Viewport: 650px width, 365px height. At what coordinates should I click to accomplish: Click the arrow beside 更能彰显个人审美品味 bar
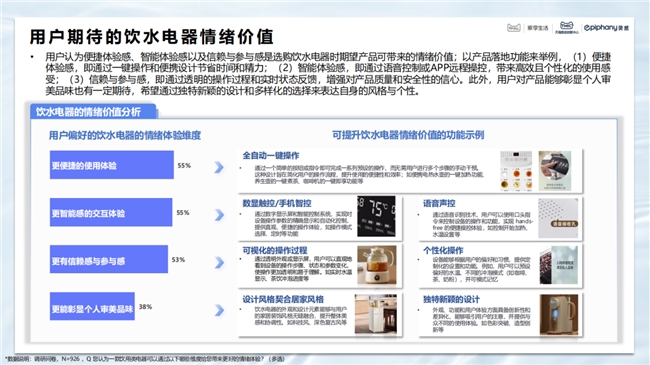(219, 310)
